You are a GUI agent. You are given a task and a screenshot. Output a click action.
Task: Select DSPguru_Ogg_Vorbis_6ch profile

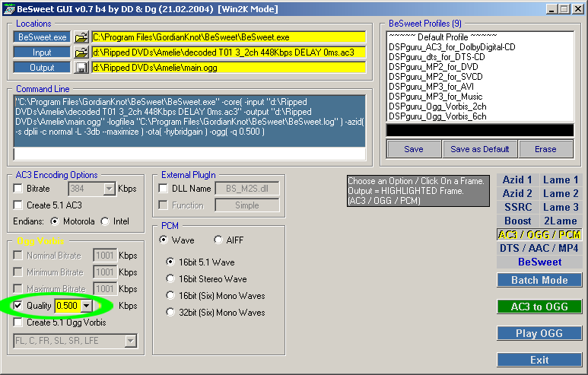[x=437, y=116]
